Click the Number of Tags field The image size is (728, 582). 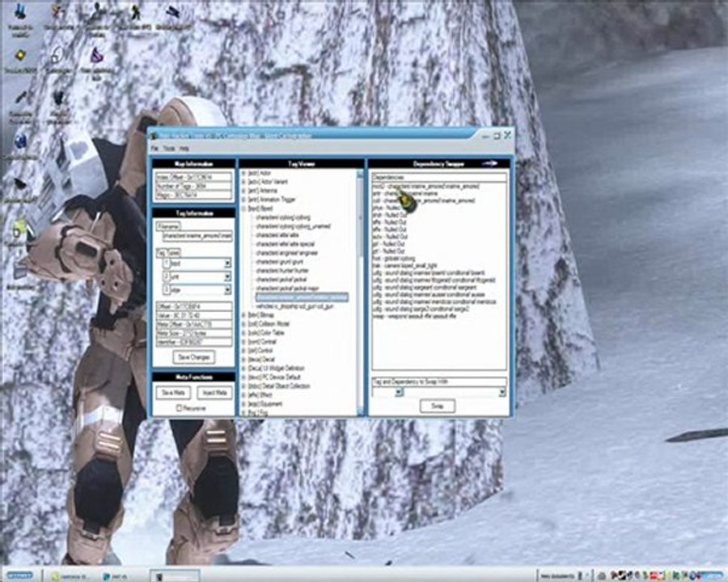click(193, 186)
